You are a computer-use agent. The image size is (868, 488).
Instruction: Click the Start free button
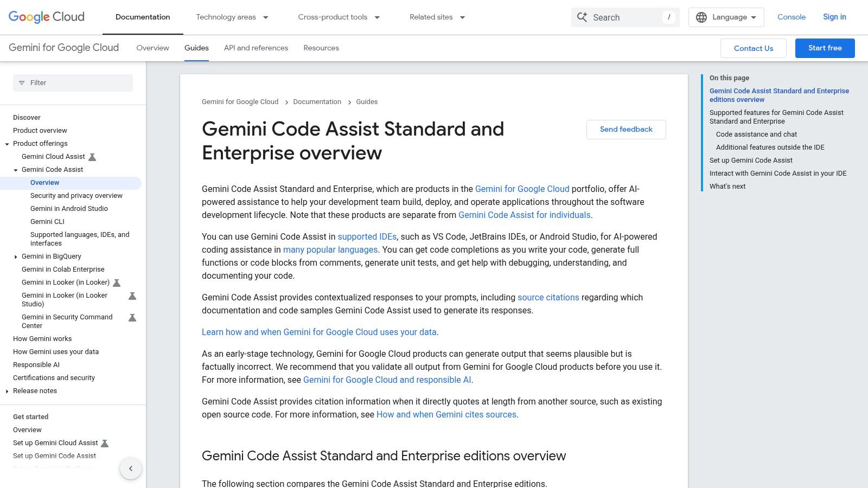(x=825, y=48)
